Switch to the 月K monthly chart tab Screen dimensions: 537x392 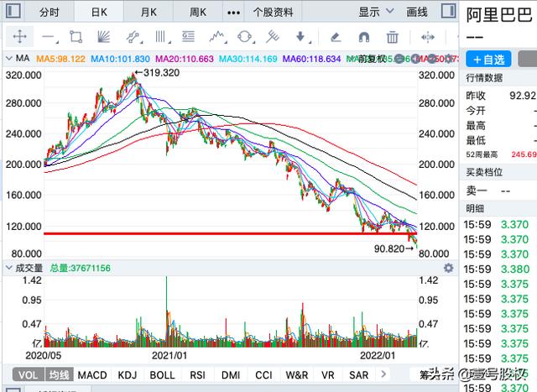[x=150, y=13]
